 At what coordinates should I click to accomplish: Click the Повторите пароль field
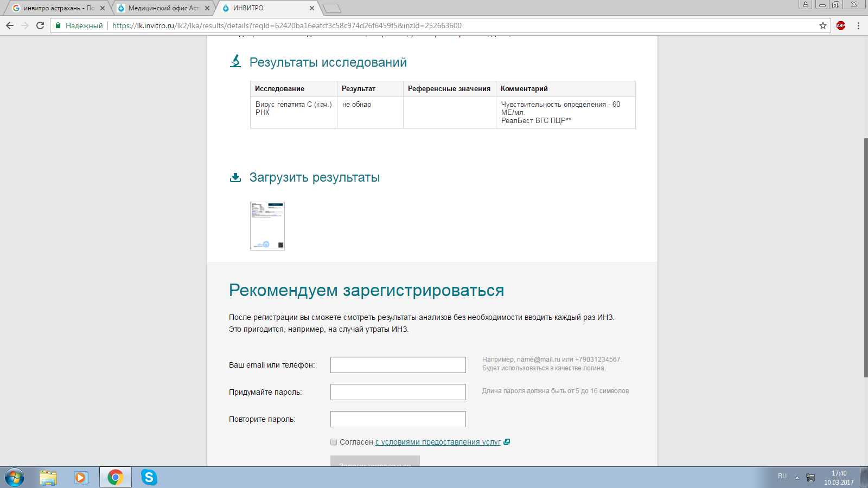coord(398,419)
